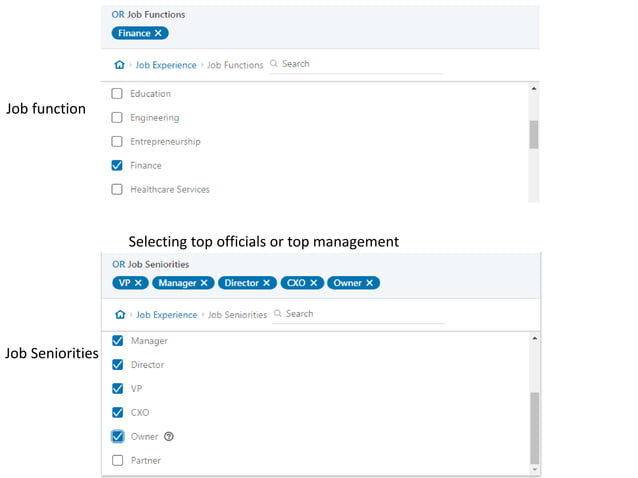
Task: Click the Job Functions search field
Action: [x=356, y=64]
